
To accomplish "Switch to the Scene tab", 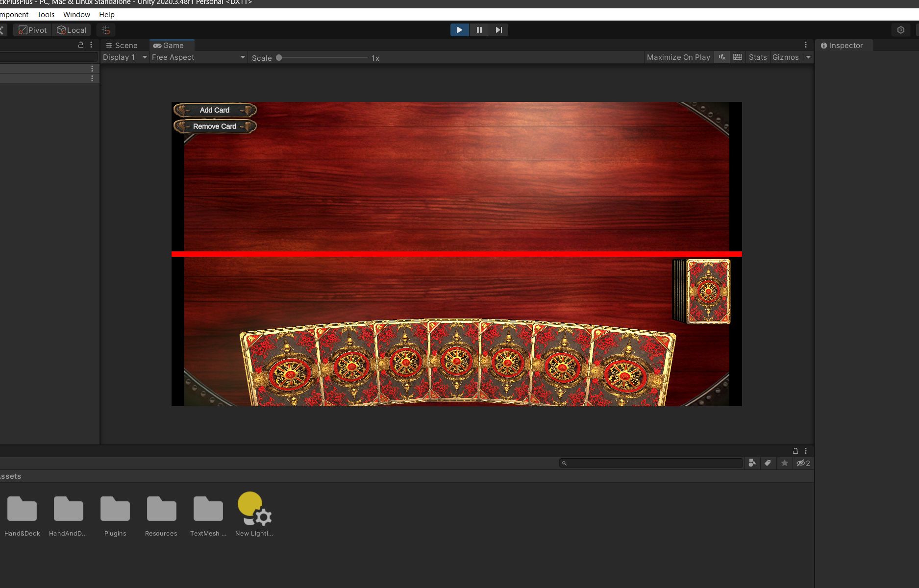I will pyautogui.click(x=122, y=46).
